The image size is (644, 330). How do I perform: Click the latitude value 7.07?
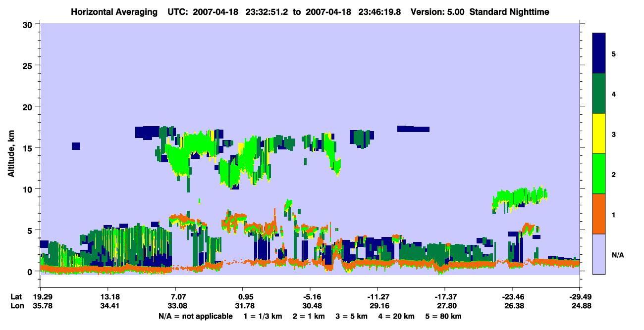click(176, 297)
